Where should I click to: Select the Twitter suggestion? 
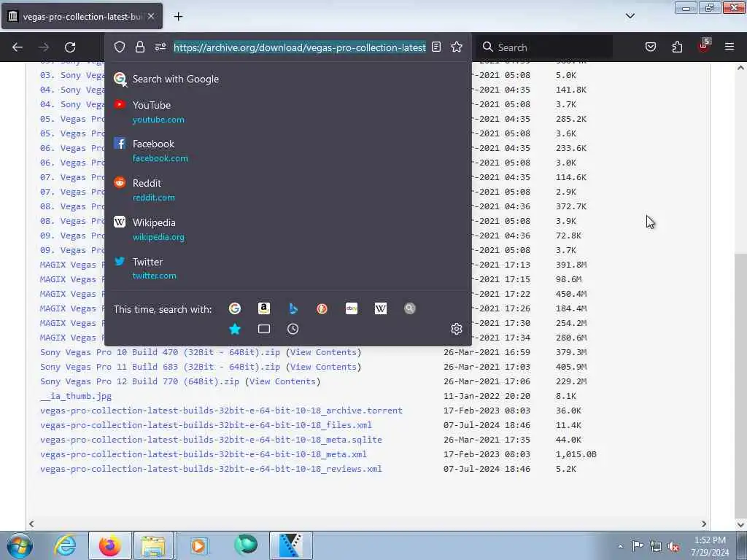coord(287,268)
